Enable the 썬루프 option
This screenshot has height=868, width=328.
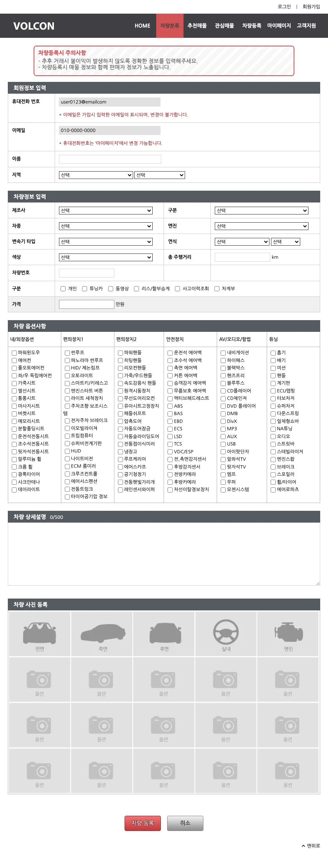[67, 353]
